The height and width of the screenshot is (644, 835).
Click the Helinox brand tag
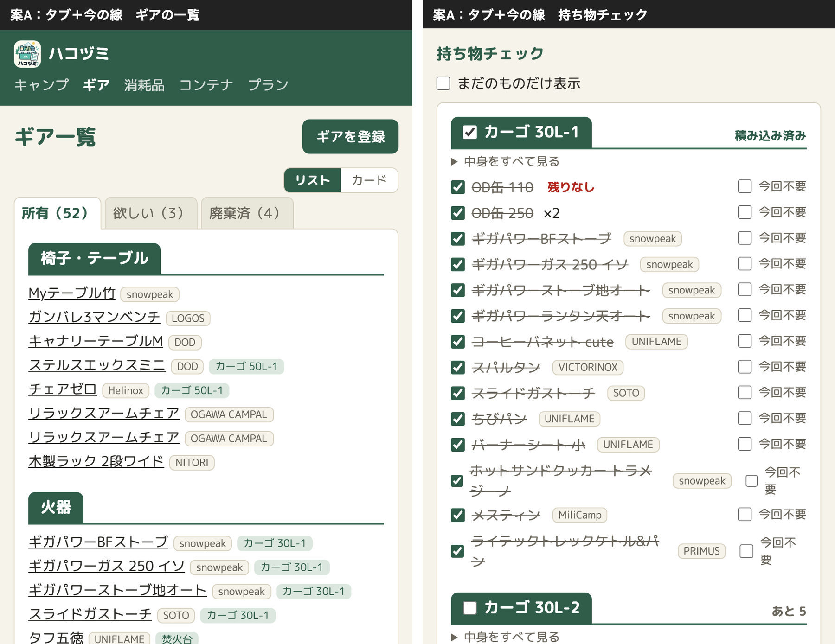(x=125, y=390)
